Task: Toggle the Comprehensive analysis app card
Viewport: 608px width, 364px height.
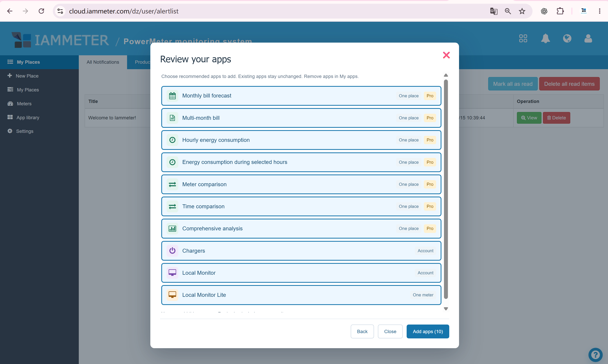Action: 301,228
